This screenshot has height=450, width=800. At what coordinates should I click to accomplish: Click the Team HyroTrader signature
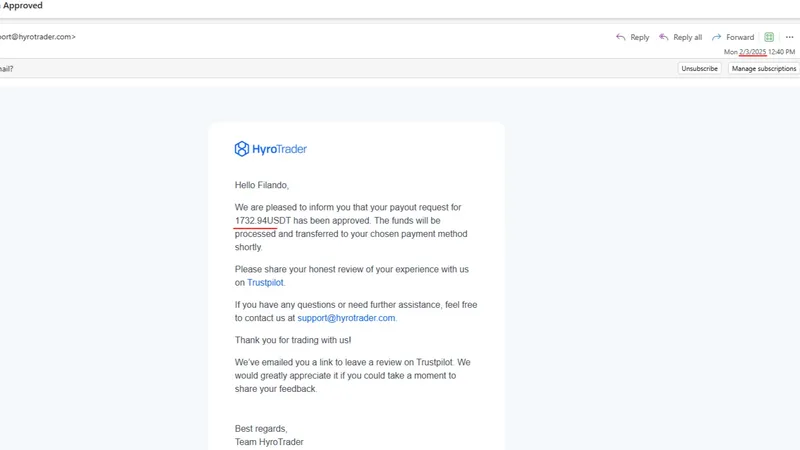[269, 442]
